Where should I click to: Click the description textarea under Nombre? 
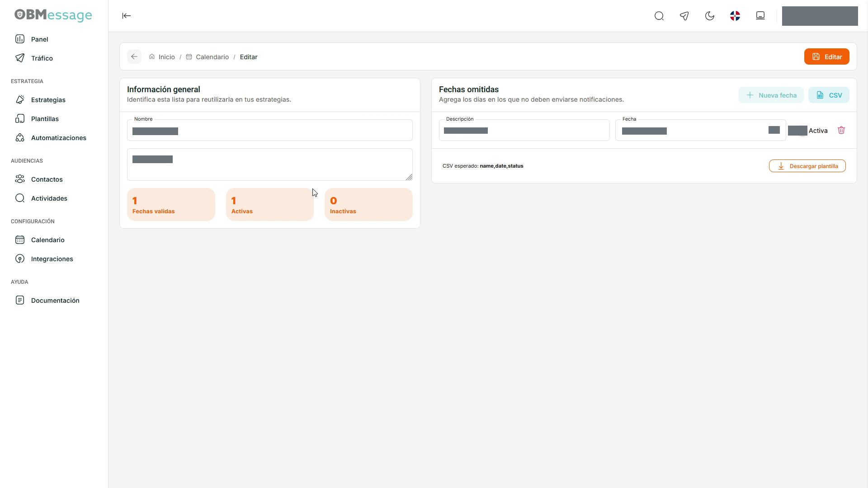tap(270, 164)
